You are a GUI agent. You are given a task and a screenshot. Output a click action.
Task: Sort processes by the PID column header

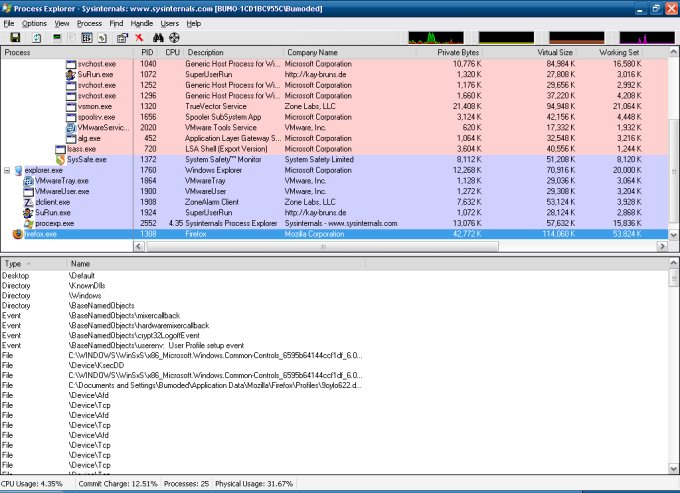tap(147, 51)
